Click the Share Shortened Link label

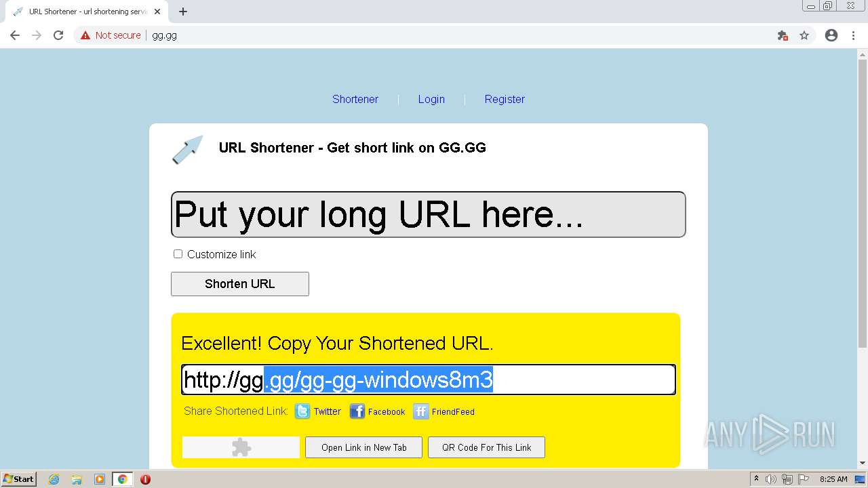pos(236,411)
